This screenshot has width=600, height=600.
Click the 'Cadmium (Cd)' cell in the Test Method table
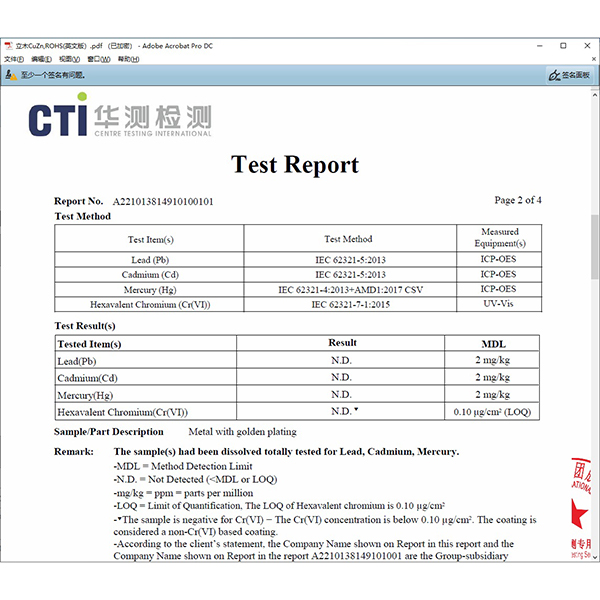(150, 275)
